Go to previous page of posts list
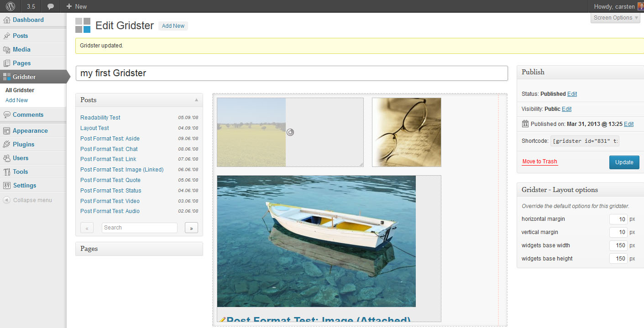644x328 pixels. (x=87, y=228)
